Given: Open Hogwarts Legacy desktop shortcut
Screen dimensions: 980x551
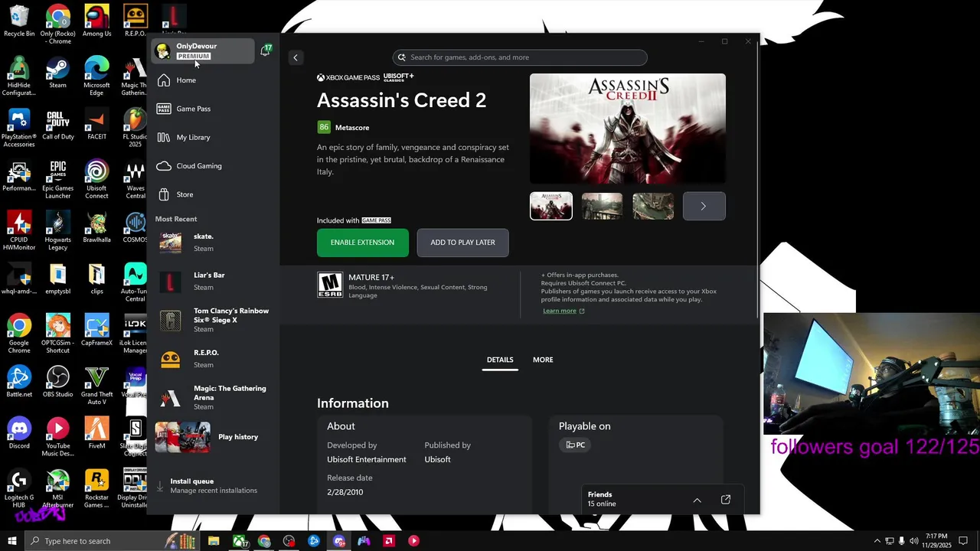Looking at the screenshot, I should 57,231.
